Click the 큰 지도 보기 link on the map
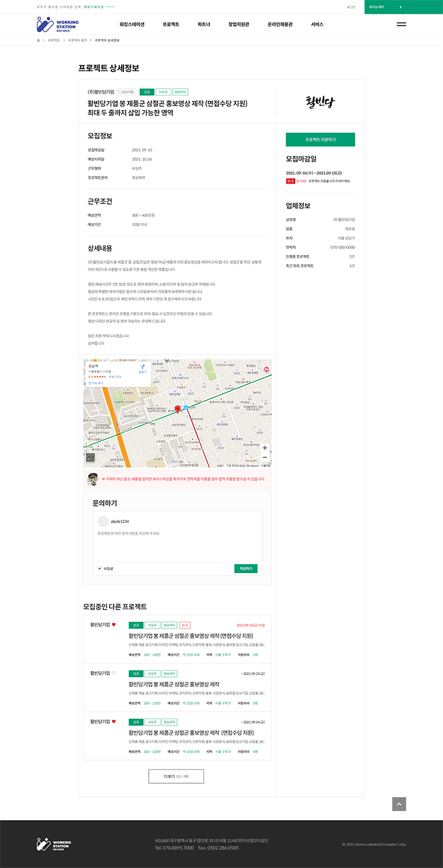Screen dimensions: 443x868 click(x=96, y=382)
